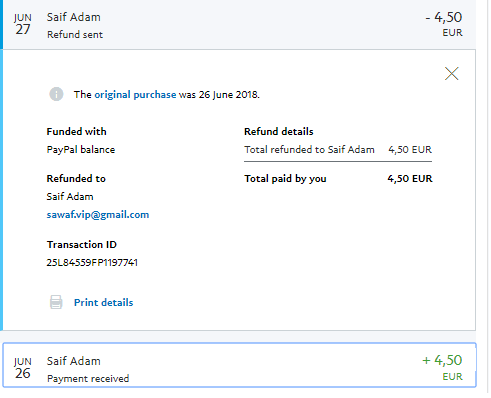Click the - 4,50 EUR refund amount
Screen dimensions: 491x398
[444, 24]
